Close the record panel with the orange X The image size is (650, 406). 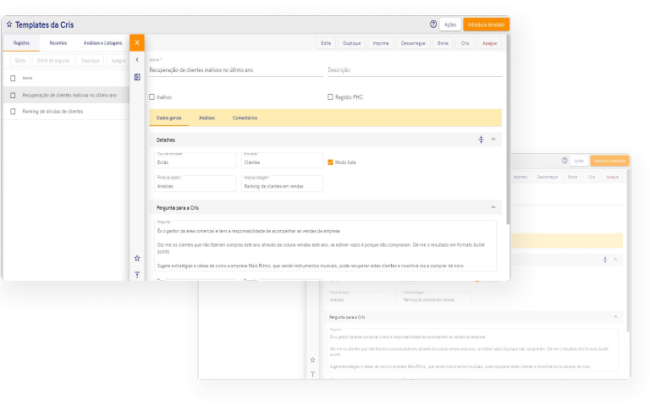137,43
